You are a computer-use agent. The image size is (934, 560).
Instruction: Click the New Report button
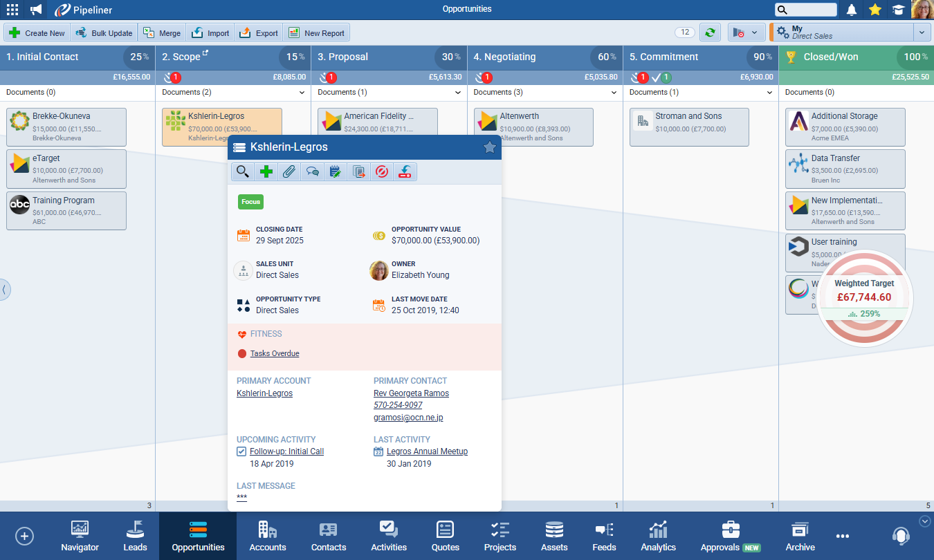click(316, 32)
